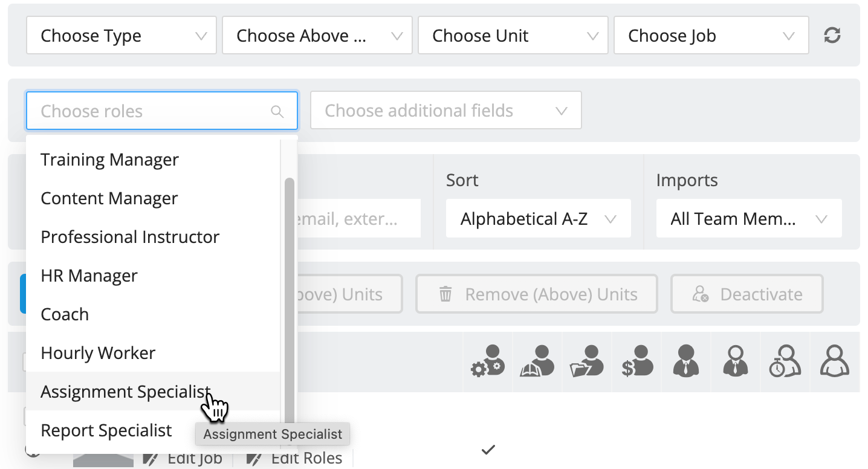Image resolution: width=868 pixels, height=469 pixels.
Task: Click the person-with-gears role icon
Action: pyautogui.click(x=487, y=361)
